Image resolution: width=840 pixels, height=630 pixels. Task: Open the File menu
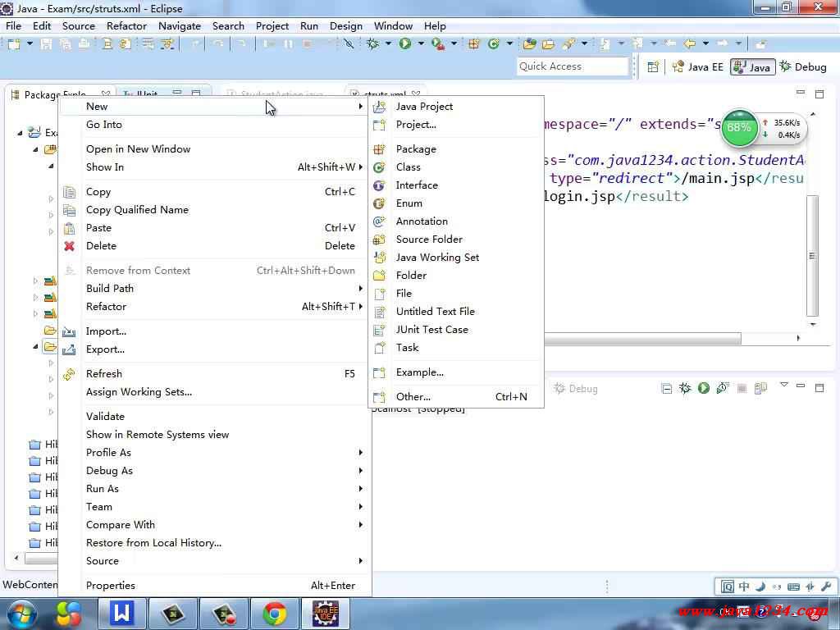13,25
